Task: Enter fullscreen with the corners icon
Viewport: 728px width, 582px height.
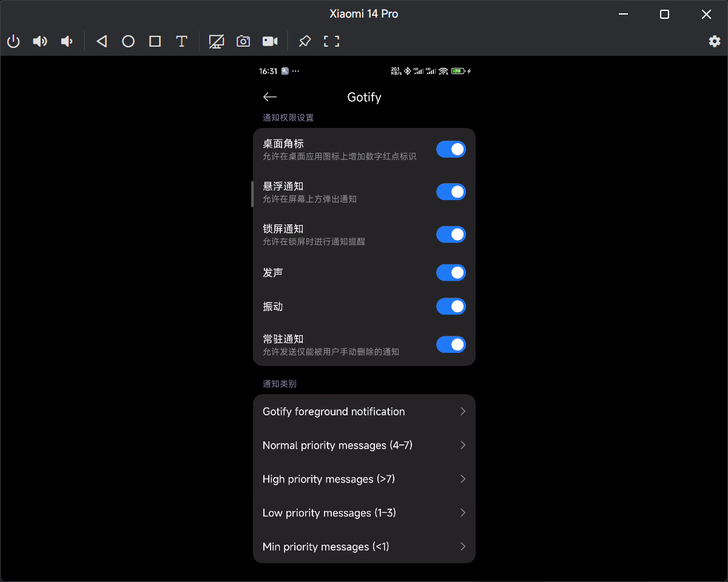Action: [331, 41]
